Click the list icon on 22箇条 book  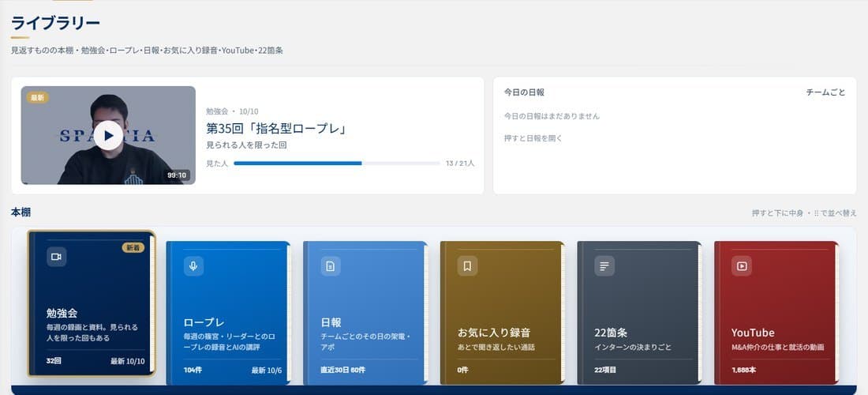pyautogui.click(x=604, y=266)
